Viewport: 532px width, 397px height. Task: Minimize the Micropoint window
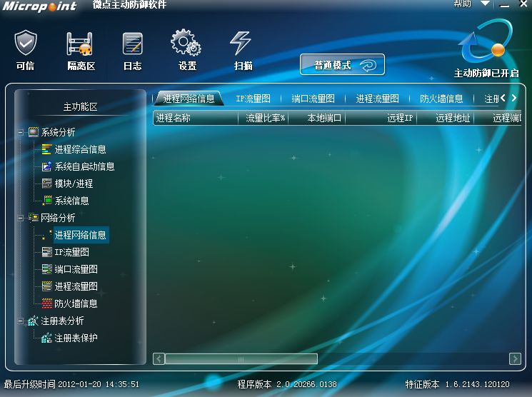pos(505,5)
